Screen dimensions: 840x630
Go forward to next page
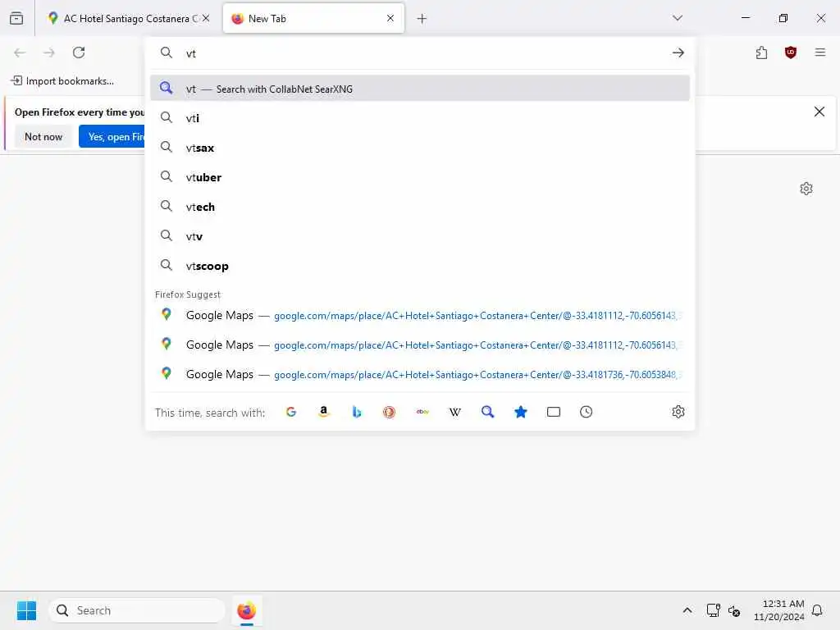pyautogui.click(x=49, y=52)
